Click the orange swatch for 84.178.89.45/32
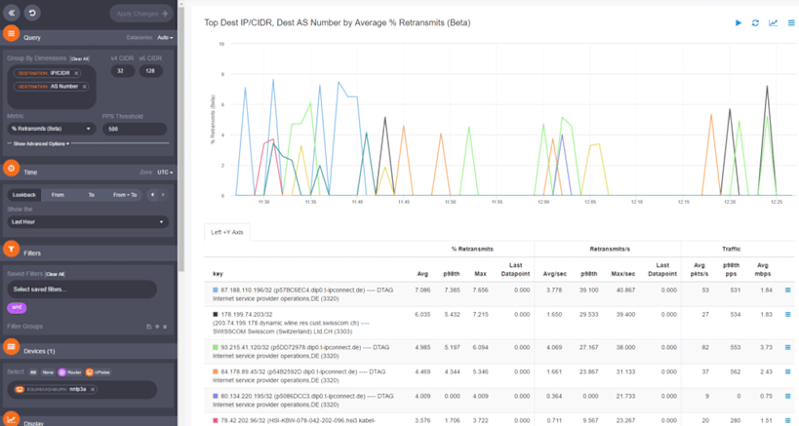 (x=216, y=371)
